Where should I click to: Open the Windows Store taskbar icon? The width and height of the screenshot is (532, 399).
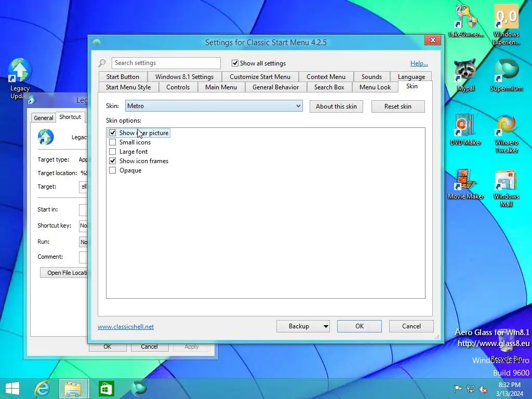106,389
